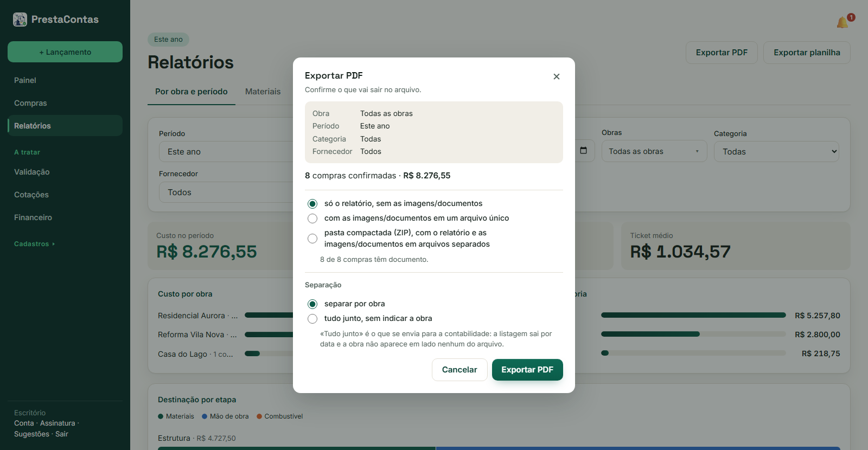Open Compras in the sidebar
Image resolution: width=868 pixels, height=450 pixels.
tap(65, 103)
